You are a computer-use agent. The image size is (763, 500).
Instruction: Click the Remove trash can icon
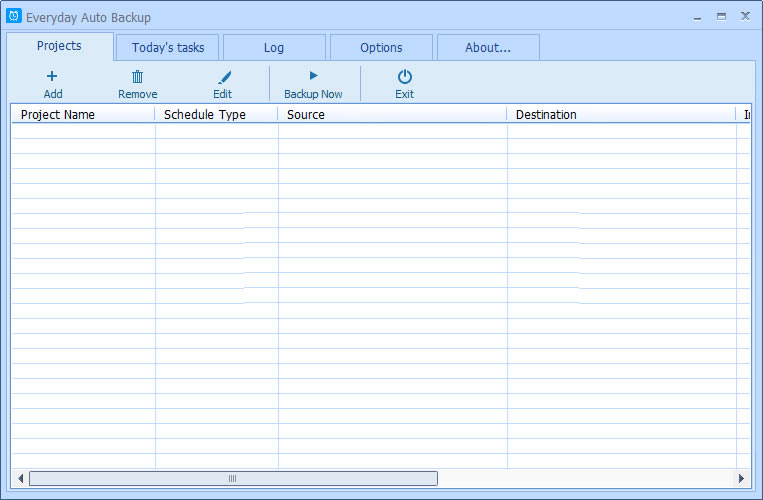coord(137,76)
